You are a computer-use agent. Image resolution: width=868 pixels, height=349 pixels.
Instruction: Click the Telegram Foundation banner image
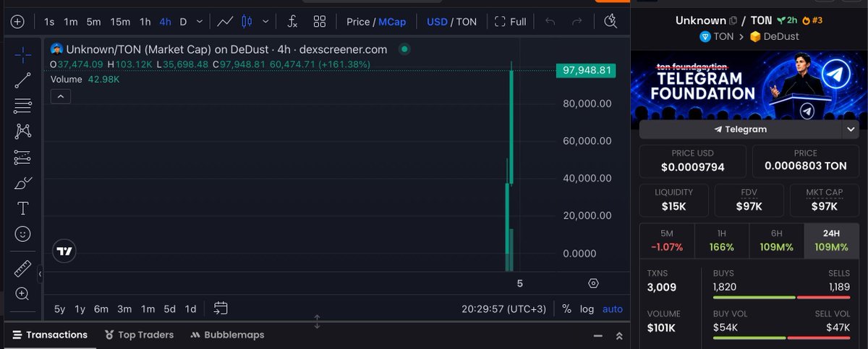[749, 88]
